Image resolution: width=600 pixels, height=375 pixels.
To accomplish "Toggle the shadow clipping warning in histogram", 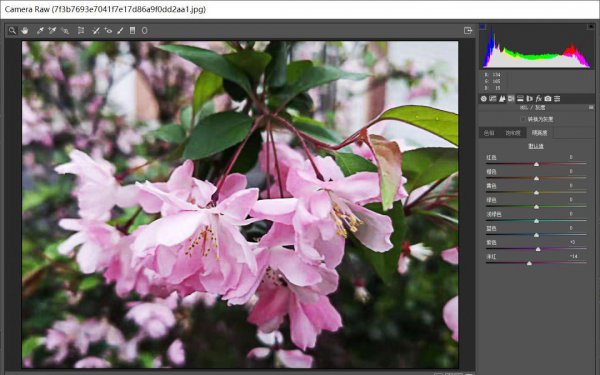I will [483, 26].
